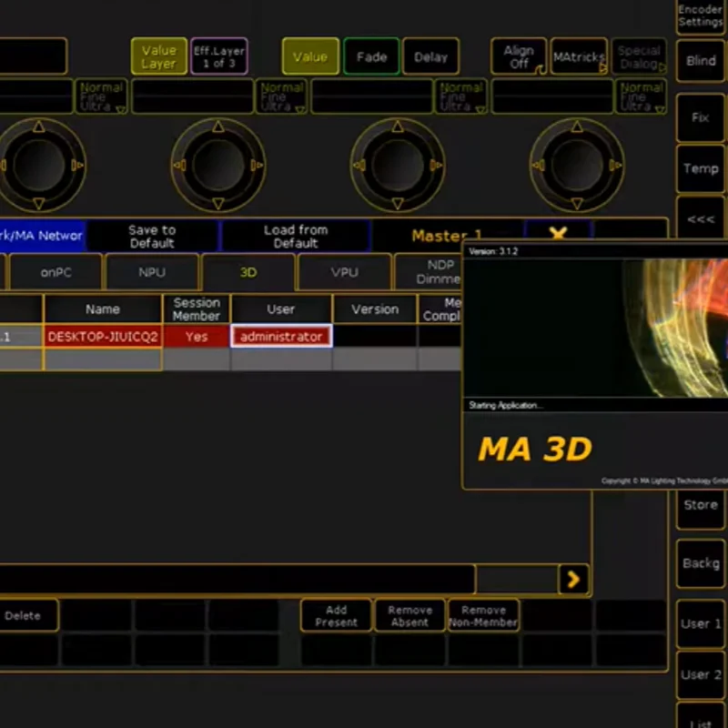Select the Fade timing button

(371, 56)
